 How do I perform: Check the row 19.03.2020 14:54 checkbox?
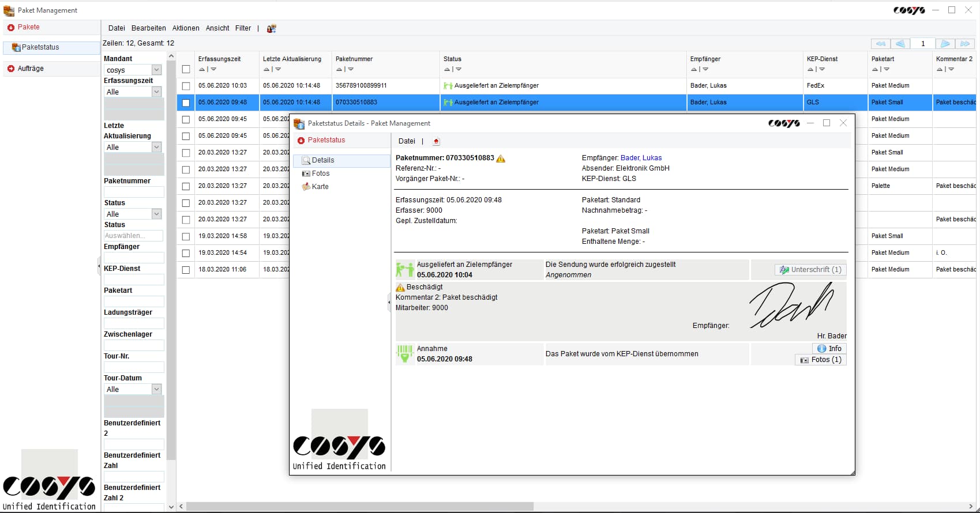[x=186, y=253]
